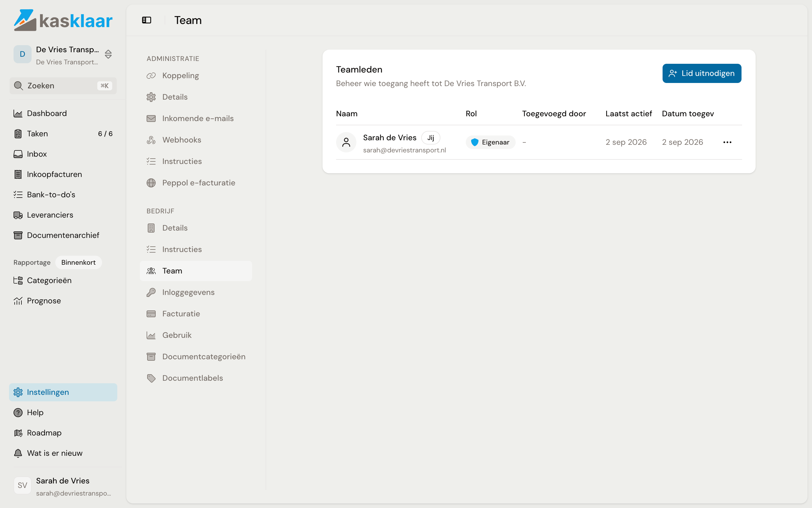Viewport: 812px width, 508px height.
Task: Click the Naam column header
Action: 347,114
